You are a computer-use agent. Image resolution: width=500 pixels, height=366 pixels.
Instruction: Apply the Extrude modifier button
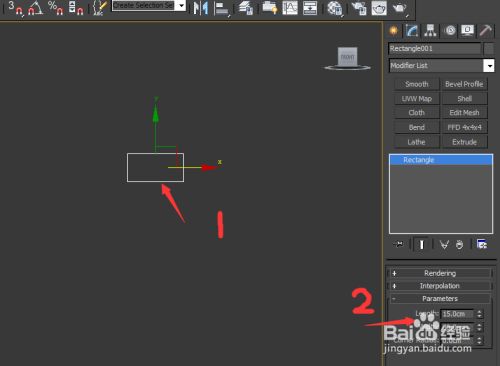pos(464,142)
